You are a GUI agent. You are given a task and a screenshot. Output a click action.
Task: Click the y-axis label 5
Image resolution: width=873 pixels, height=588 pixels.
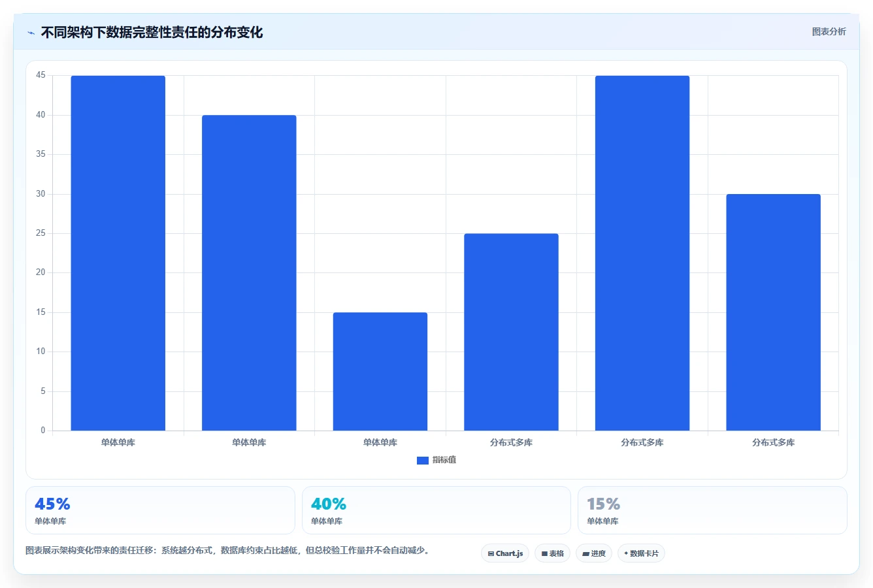click(43, 391)
